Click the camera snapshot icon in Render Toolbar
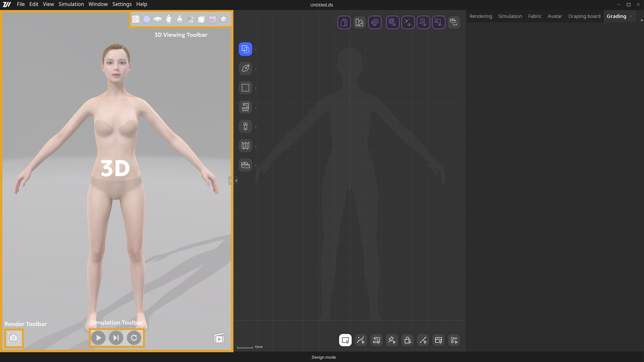Viewport: 644px width, 362px height. [14, 338]
